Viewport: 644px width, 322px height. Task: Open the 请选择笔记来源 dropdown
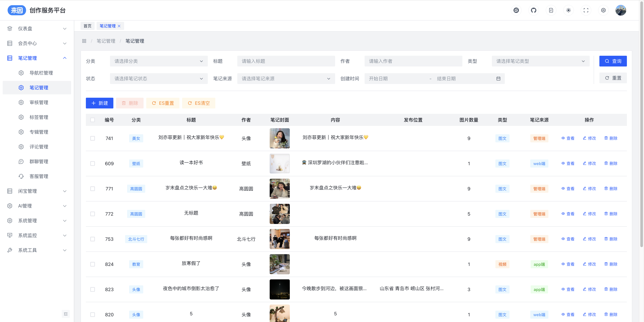pyautogui.click(x=286, y=79)
